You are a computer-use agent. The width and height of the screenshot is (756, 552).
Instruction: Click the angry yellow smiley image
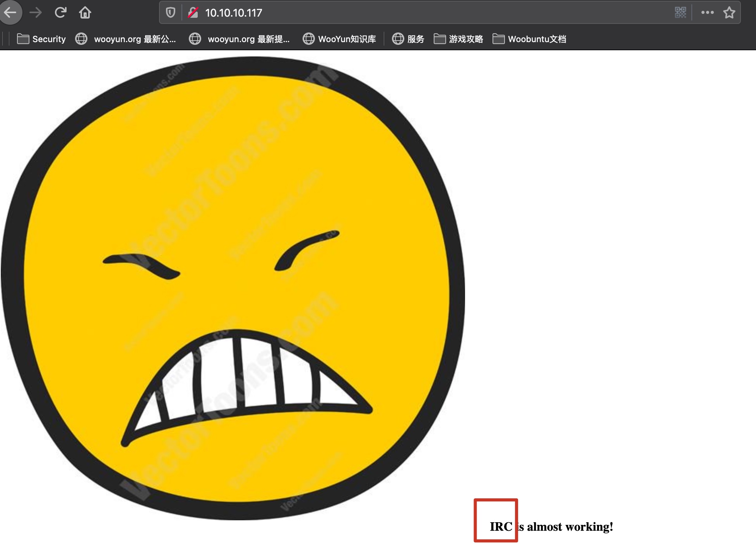pyautogui.click(x=233, y=288)
